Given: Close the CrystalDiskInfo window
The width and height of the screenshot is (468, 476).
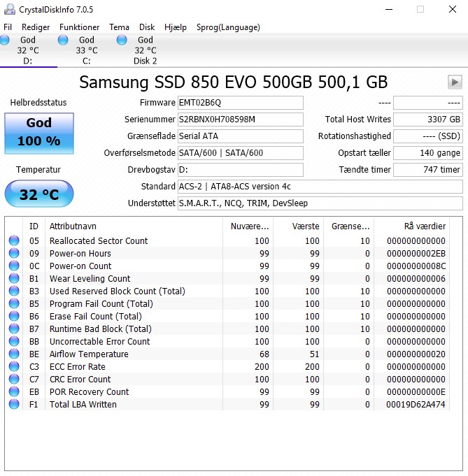Looking at the screenshot, I should [453, 9].
